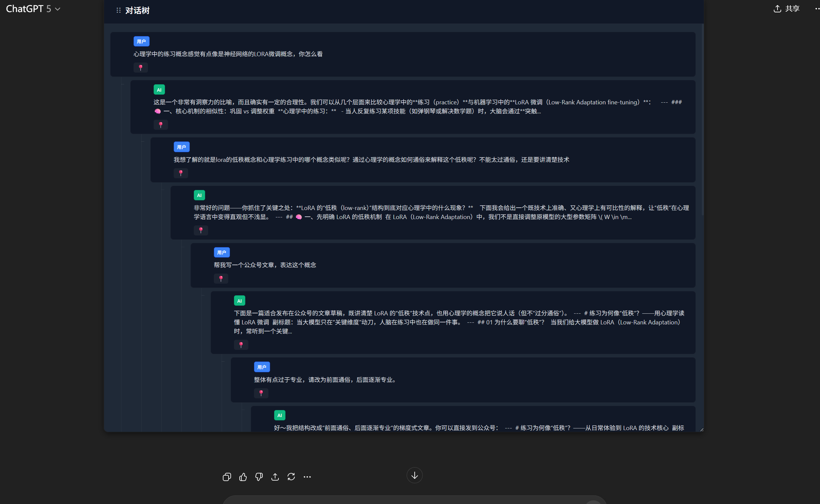This screenshot has width=820, height=504.
Task: Toggle pin on 帮我写一个公众号文章 message
Action: tap(221, 279)
